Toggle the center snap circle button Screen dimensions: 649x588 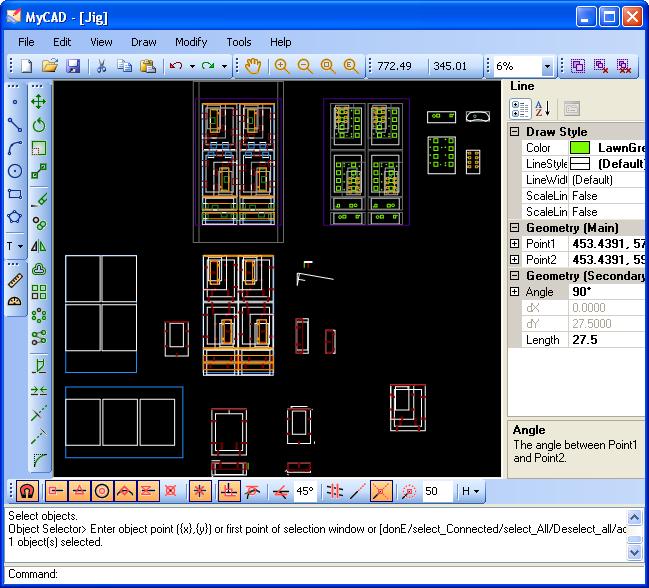click(x=101, y=491)
